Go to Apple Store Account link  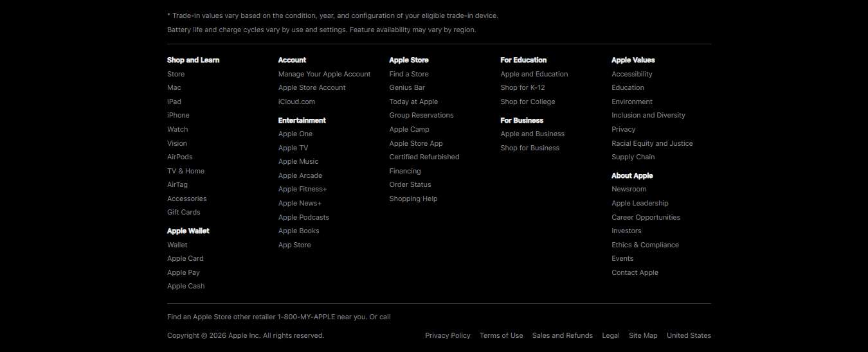(x=312, y=87)
